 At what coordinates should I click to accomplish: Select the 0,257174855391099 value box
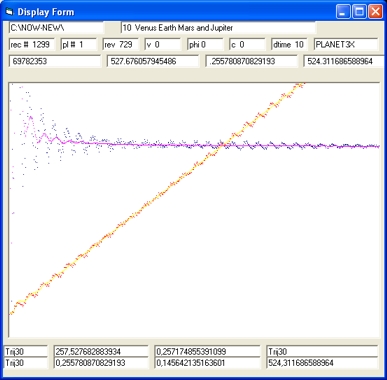pos(207,351)
